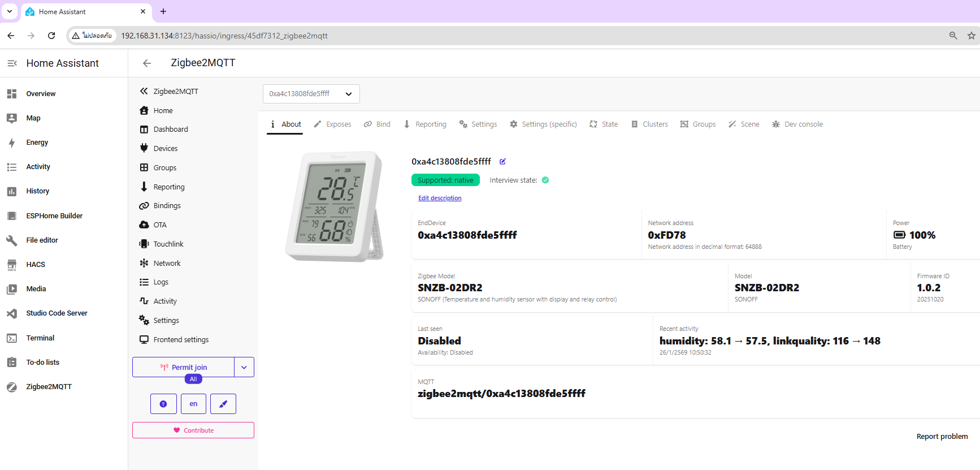Collapse the Home Assistant sidebar menu icon
The image size is (980, 470).
(12, 63)
